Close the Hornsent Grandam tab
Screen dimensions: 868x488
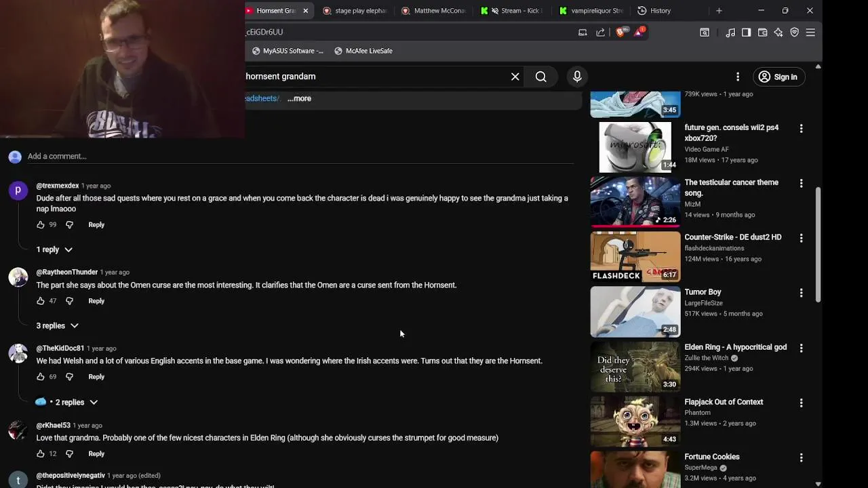305,11
